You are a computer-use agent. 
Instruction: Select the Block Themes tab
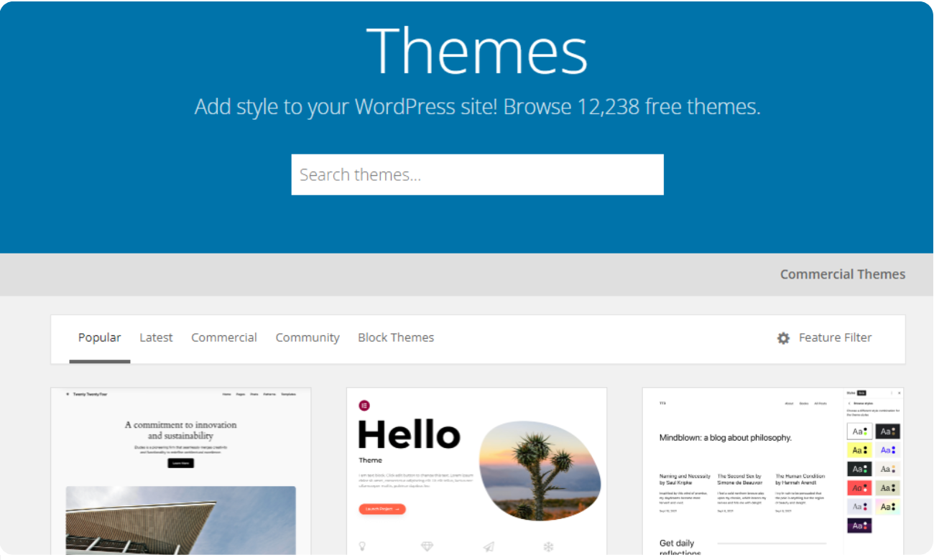coord(396,337)
